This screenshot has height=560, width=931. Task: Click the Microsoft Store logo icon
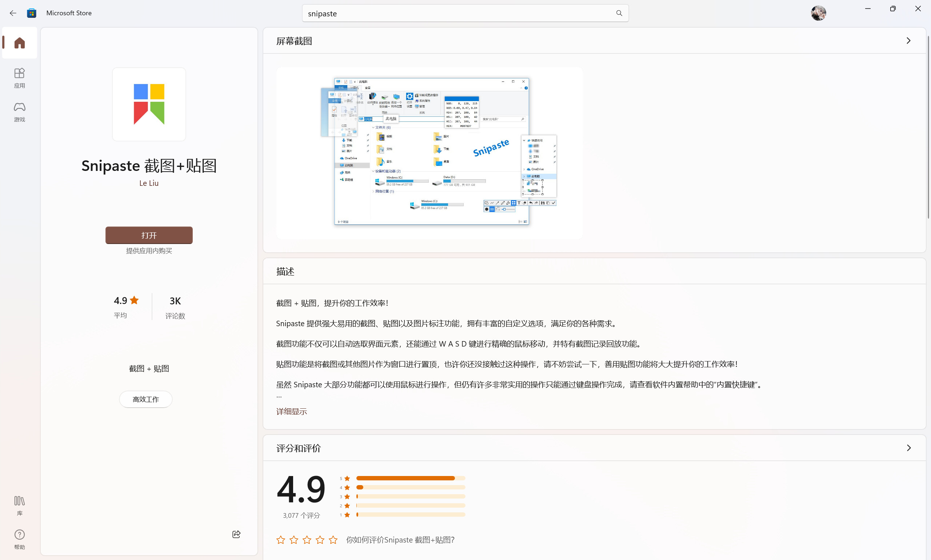[32, 13]
